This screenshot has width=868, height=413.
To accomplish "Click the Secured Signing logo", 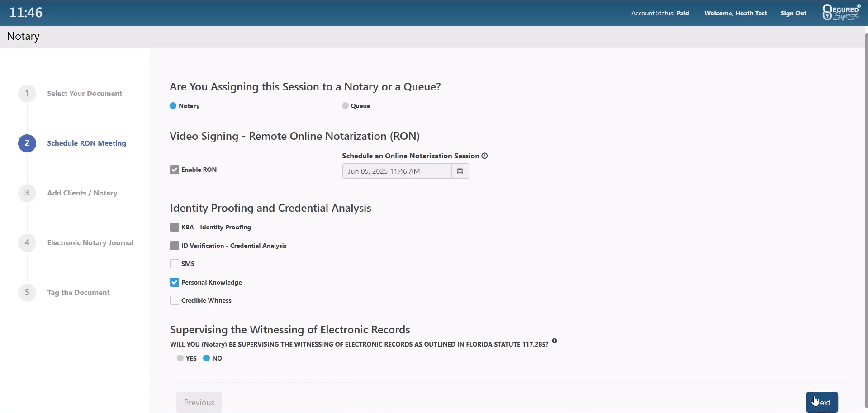I will [x=841, y=13].
